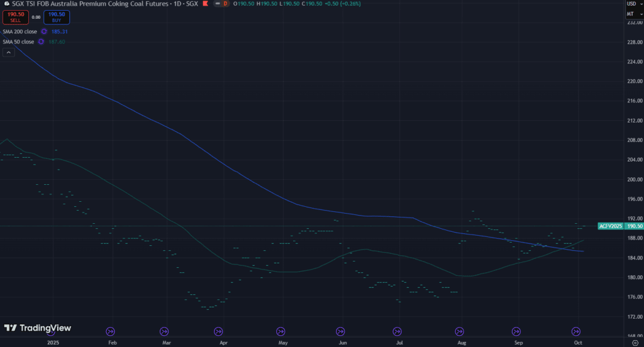Screen dimensions: 644x347
Task: Click the ACFV2025 price label on axis
Action: coord(611,226)
